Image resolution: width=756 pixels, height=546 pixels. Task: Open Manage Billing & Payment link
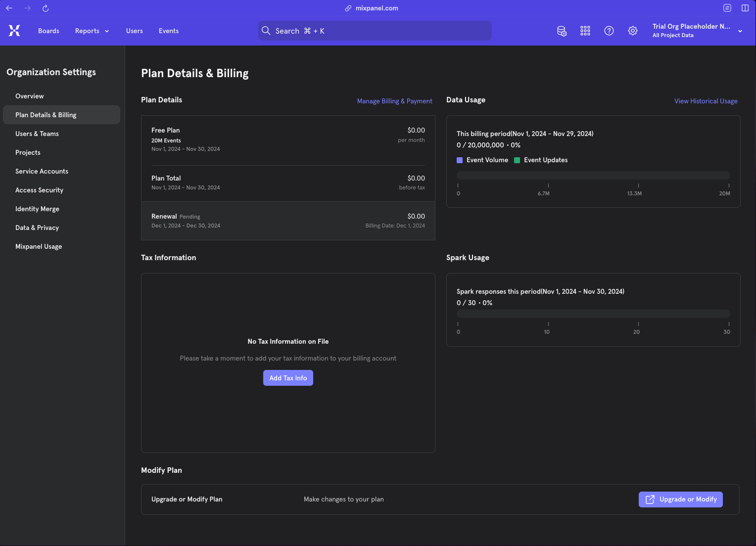coord(394,101)
